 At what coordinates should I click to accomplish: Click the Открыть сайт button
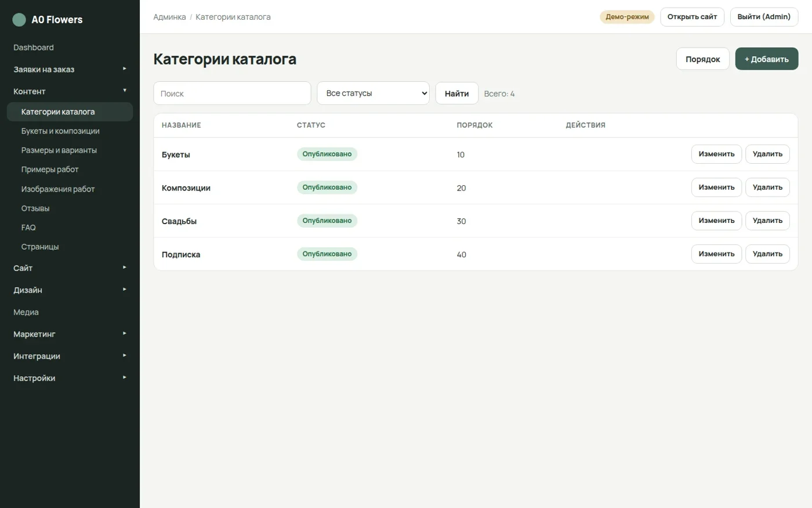(x=692, y=17)
